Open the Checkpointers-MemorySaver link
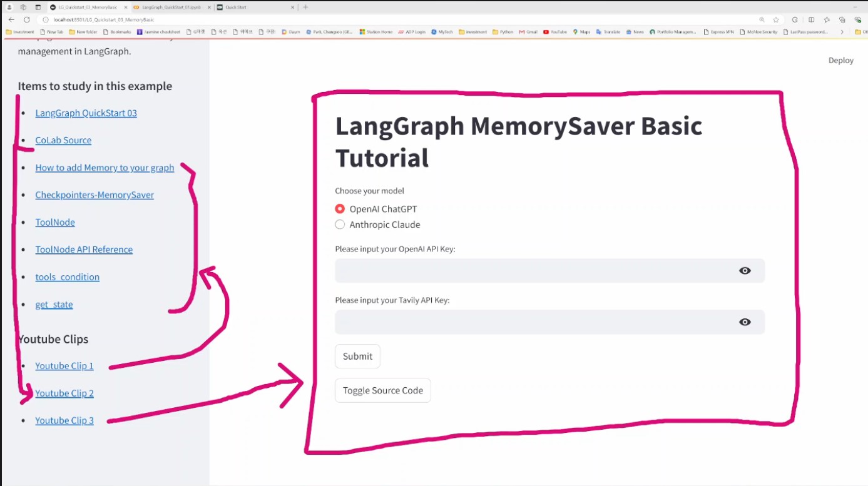The width and height of the screenshot is (868, 486). 94,195
